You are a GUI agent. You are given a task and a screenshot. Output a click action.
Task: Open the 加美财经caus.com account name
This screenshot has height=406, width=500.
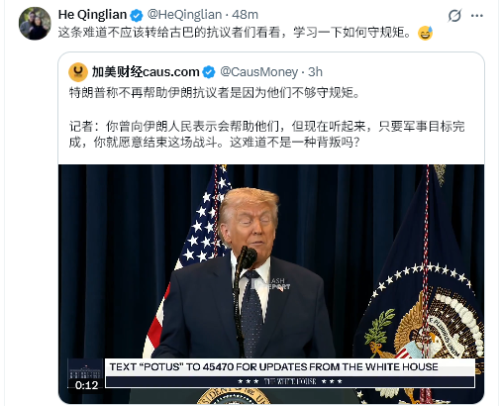tap(145, 72)
